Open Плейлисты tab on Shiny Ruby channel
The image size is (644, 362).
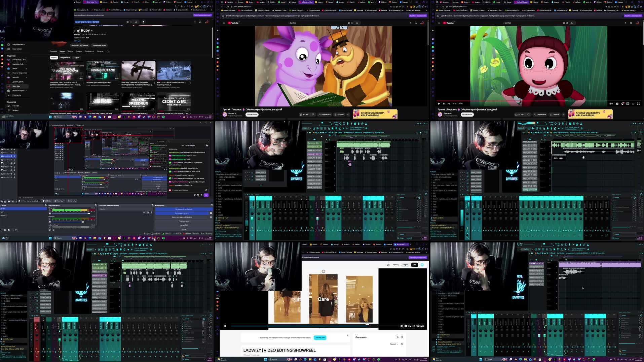click(89, 52)
